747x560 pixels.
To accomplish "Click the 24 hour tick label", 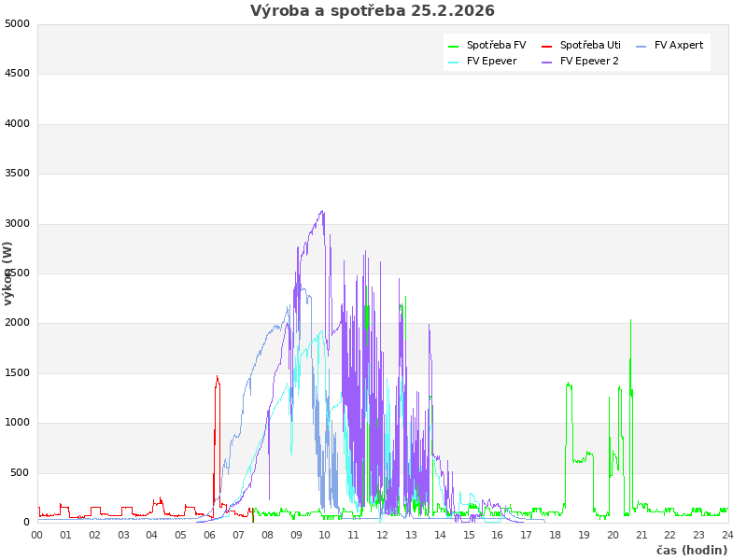I will 727,535.
